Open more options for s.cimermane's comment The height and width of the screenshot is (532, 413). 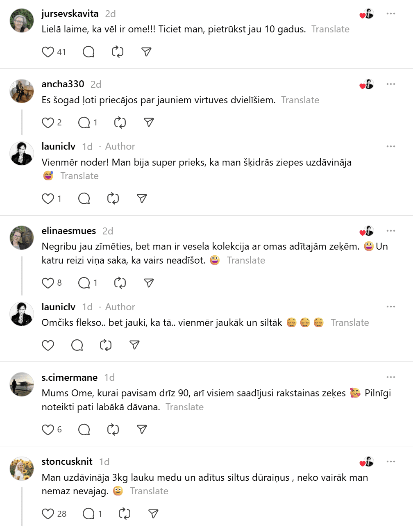click(390, 377)
